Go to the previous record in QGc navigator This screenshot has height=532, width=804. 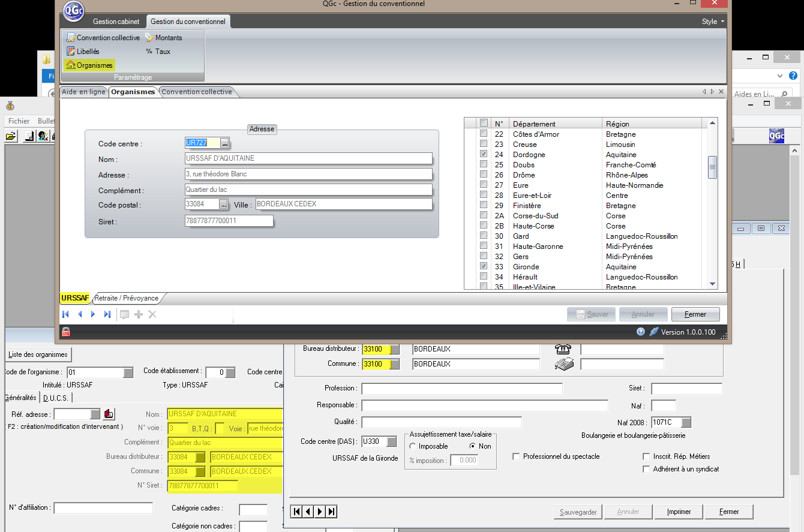[79, 314]
